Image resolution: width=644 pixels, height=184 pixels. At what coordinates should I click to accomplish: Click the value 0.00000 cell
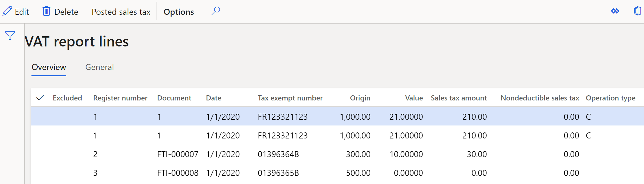click(408, 173)
